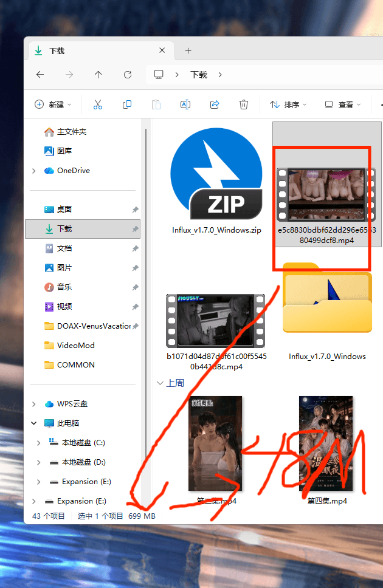This screenshot has width=383, height=588.
Task: Expand chevron after 下载 in breadcrumb
Action: tap(220, 75)
